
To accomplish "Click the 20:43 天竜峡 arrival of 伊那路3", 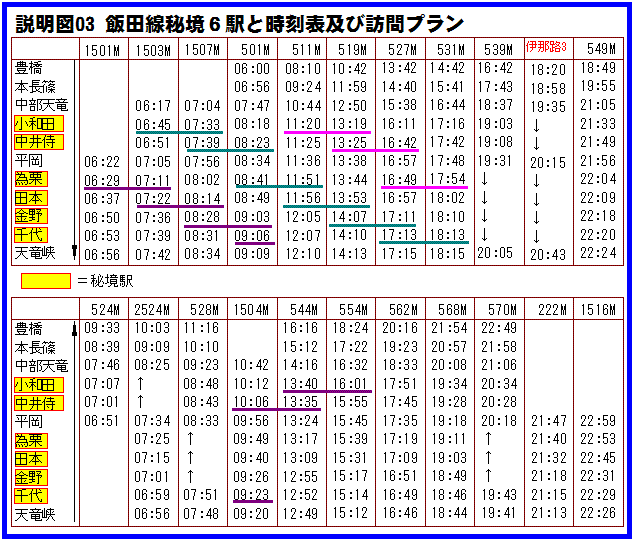I will [548, 255].
